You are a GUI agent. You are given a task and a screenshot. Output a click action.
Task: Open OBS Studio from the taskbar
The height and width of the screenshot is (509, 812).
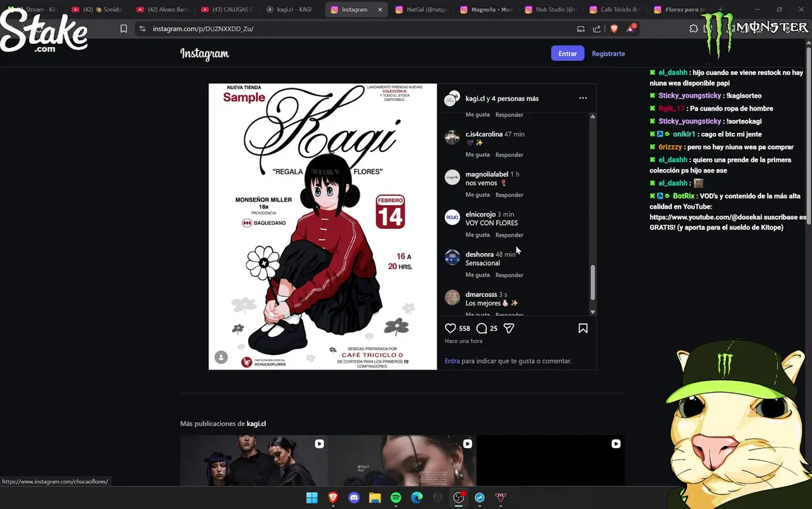pyautogui.click(x=459, y=498)
